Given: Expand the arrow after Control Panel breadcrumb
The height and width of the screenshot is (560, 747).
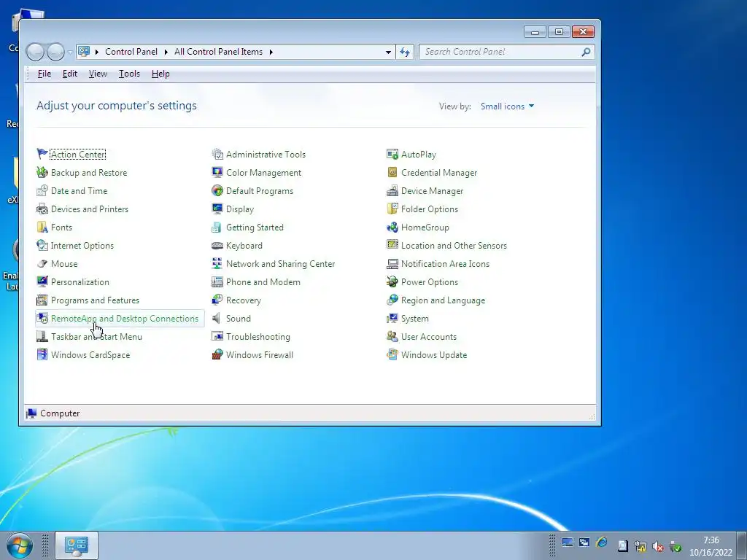Looking at the screenshot, I should tap(166, 52).
